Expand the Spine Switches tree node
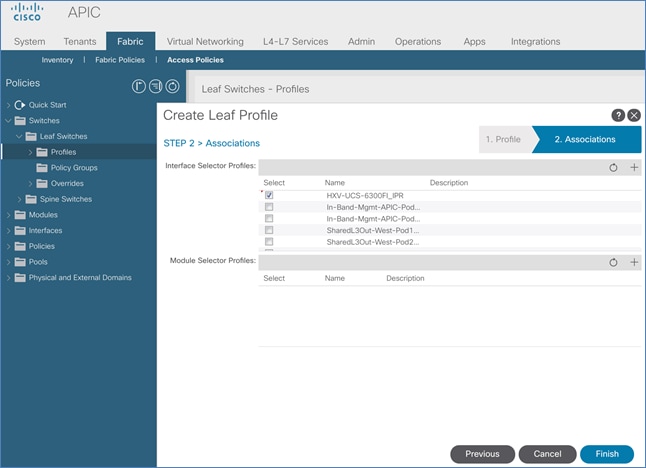Image resolution: width=646 pixels, height=468 pixels. (19, 199)
